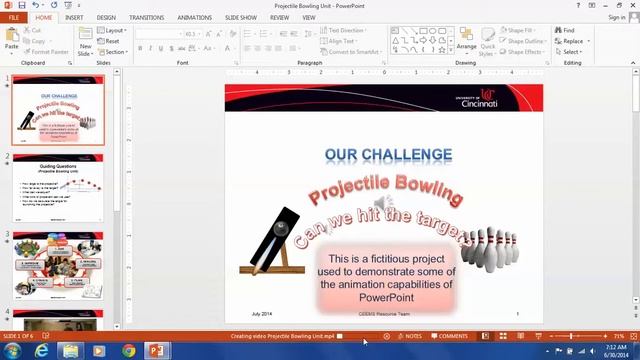Screen dimensions: 640x360
Task: Click the Cut command
Action: click(x=32, y=30)
